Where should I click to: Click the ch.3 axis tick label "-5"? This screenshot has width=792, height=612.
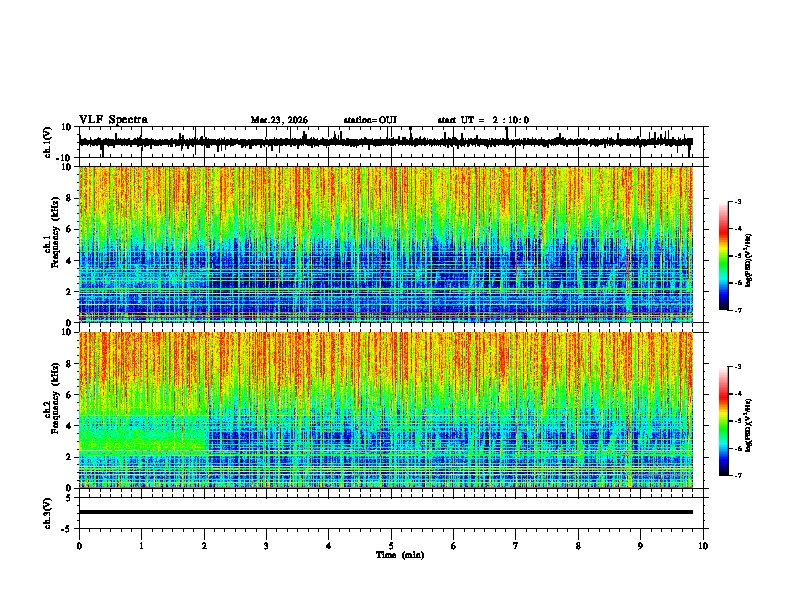67,529
